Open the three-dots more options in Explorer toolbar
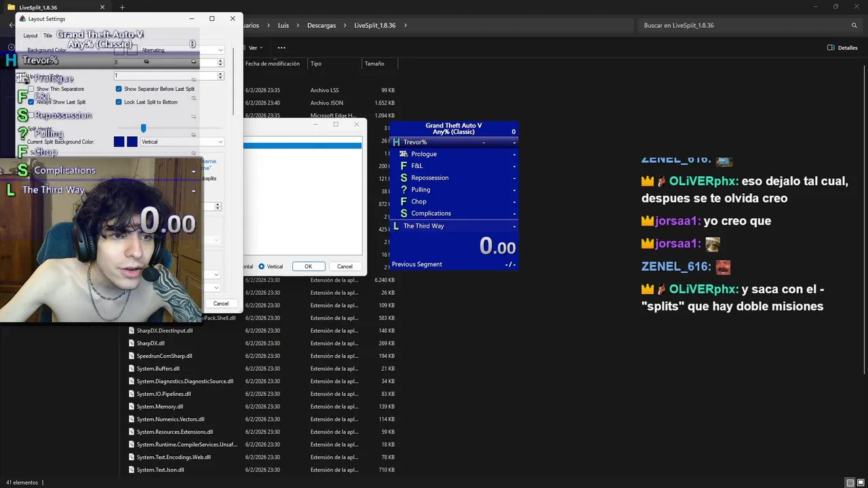868x488 pixels. tap(281, 47)
